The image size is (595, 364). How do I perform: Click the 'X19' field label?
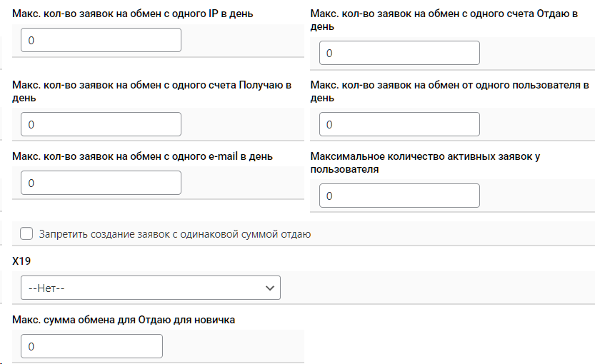point(20,262)
